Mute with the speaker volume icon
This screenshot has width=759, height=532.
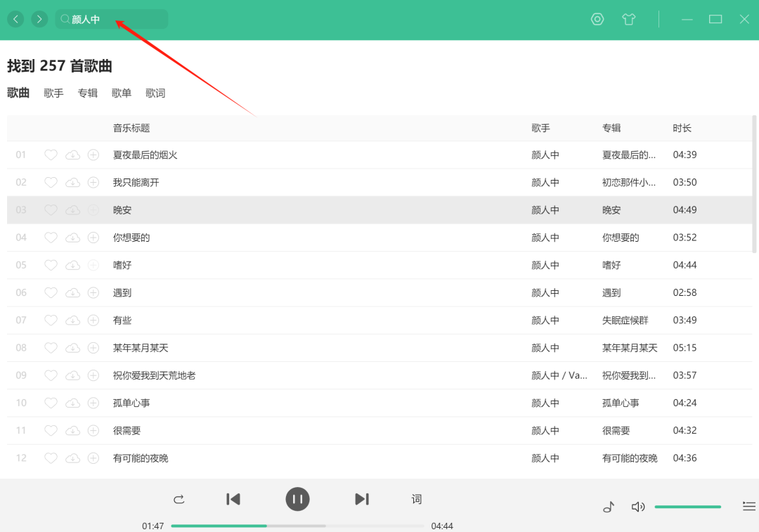(x=638, y=507)
